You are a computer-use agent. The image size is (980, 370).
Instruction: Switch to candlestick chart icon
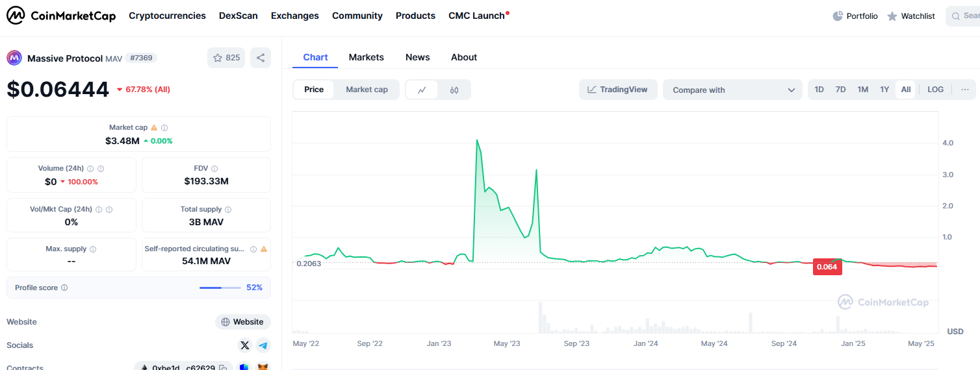tap(454, 90)
